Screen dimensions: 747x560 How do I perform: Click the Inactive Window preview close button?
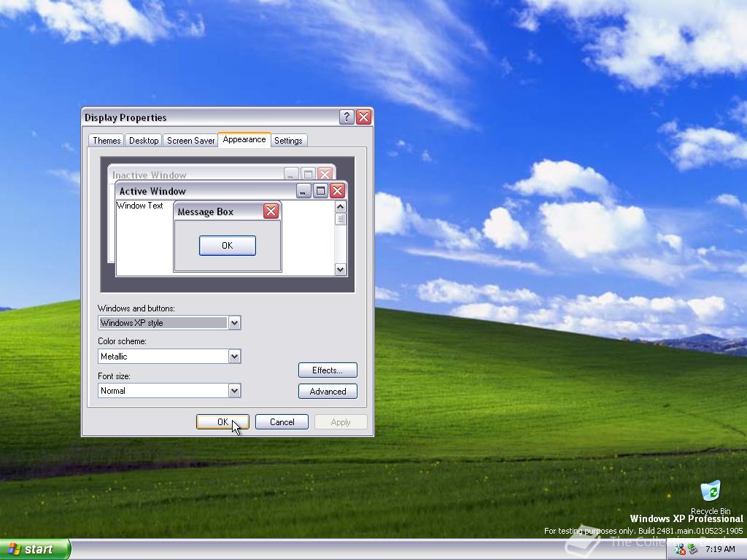pos(325,174)
